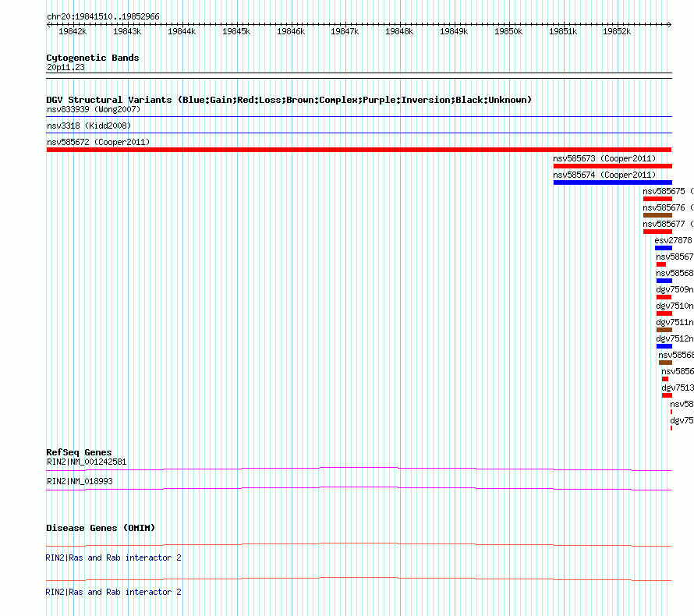
Task: Select the 19850k ruler label
Action: coord(508,31)
